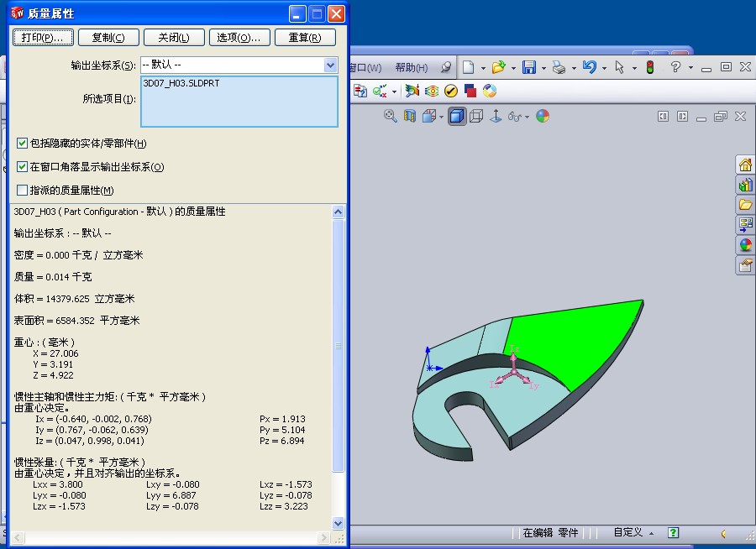Screen dimensions: 756x549
Task: Open the File Explorer folder tab in the task pane
Action: (744, 205)
